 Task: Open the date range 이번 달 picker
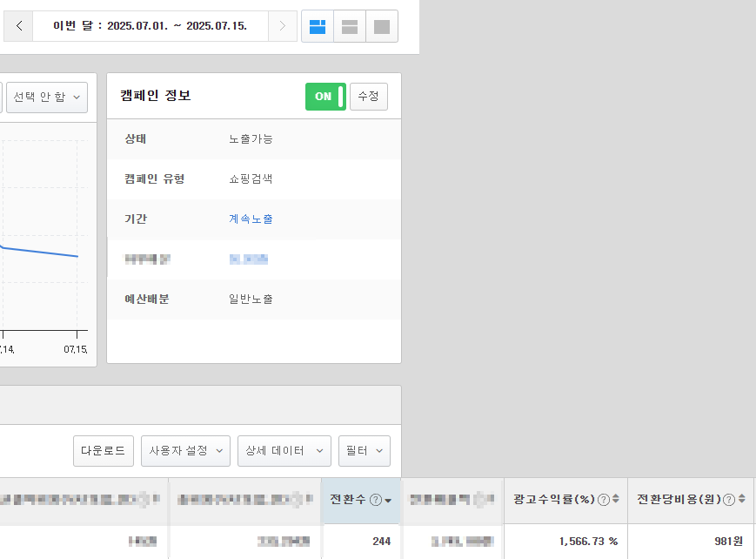150,26
